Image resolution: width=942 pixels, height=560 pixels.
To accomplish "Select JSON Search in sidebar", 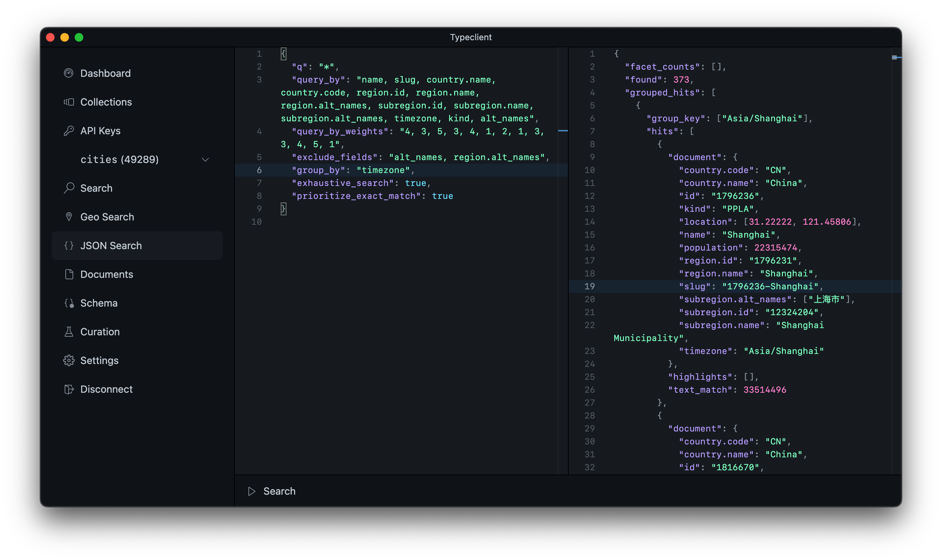I will (x=137, y=246).
